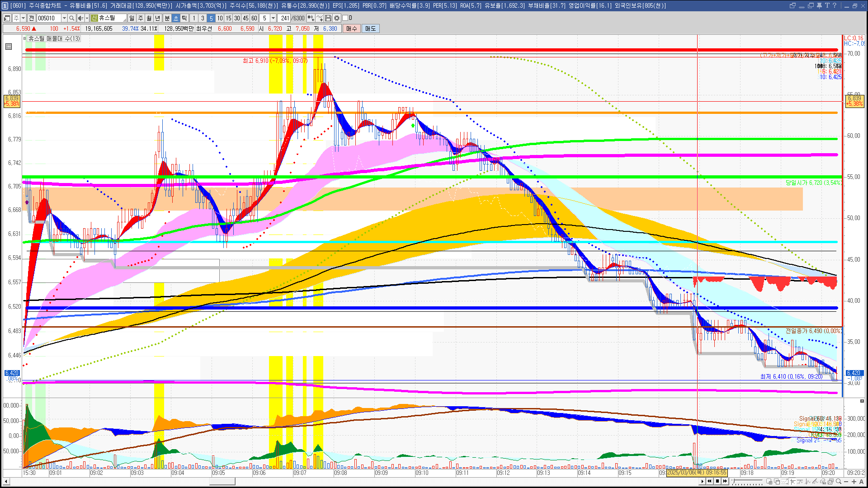Image resolution: width=868 pixels, height=488 pixels.
Task: Click the replay stop button
Action: pos(717,481)
